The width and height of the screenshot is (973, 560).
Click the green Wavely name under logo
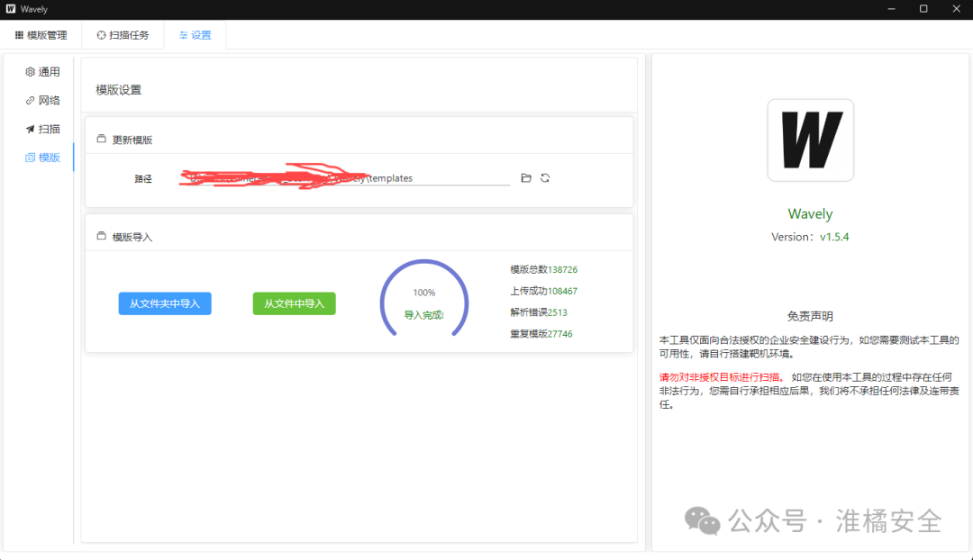tap(810, 214)
